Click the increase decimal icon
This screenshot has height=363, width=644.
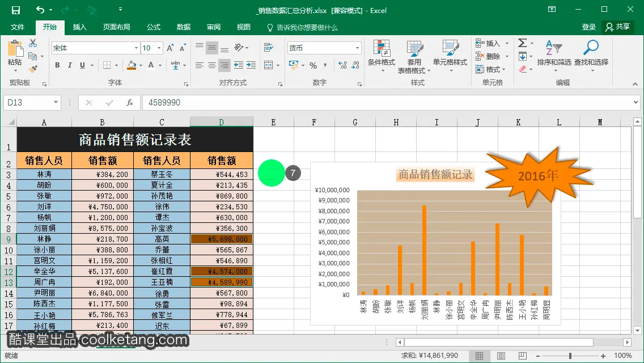[342, 65]
